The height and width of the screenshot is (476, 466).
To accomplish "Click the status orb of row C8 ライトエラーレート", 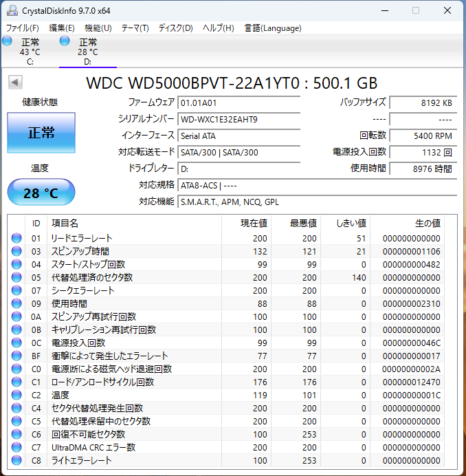I will tap(16, 460).
